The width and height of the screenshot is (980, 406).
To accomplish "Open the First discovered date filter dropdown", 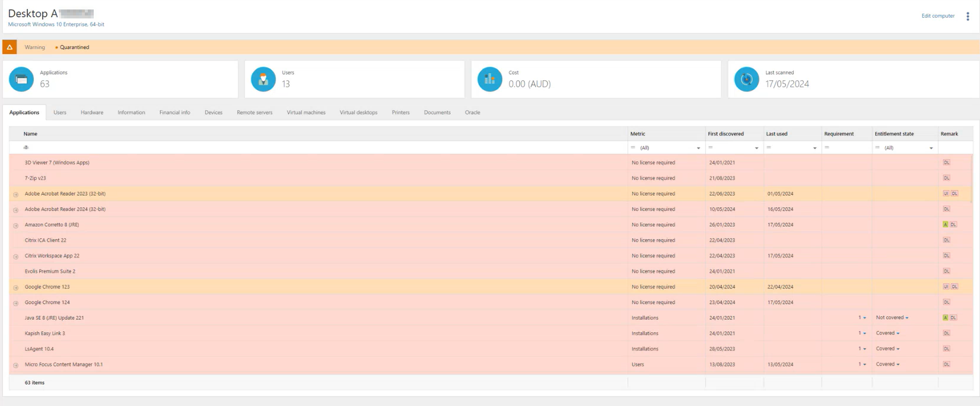I will [756, 148].
